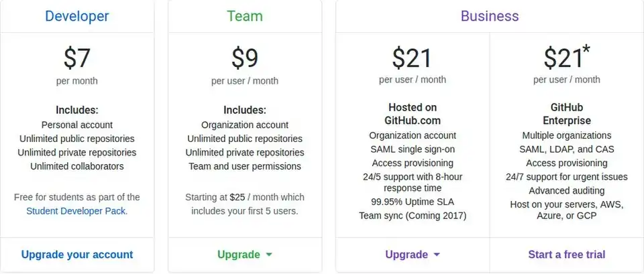Click the "SAML single sign-on" feature
Screen dimensions: 644x274
(413, 149)
